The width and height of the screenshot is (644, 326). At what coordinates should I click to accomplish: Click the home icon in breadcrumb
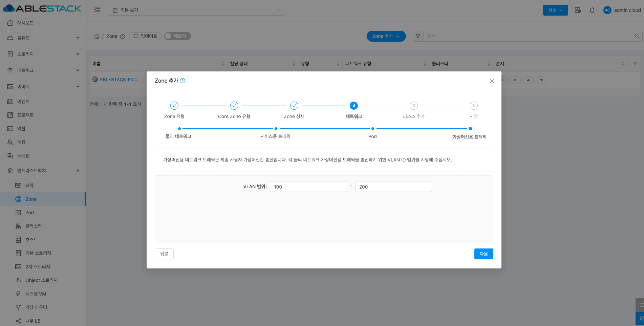coord(97,36)
